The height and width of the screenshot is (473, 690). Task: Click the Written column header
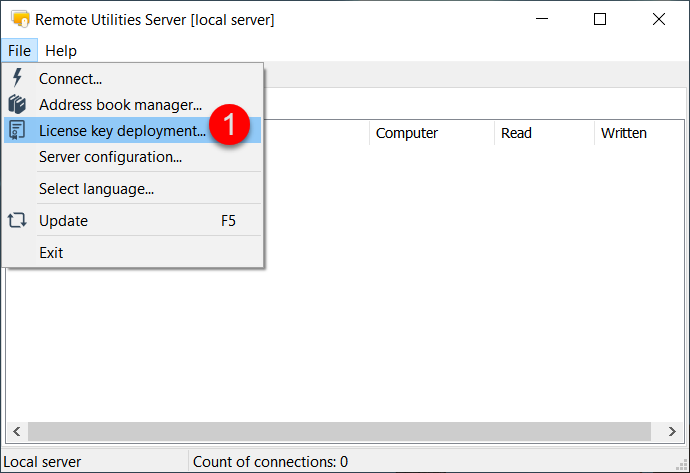point(639,133)
